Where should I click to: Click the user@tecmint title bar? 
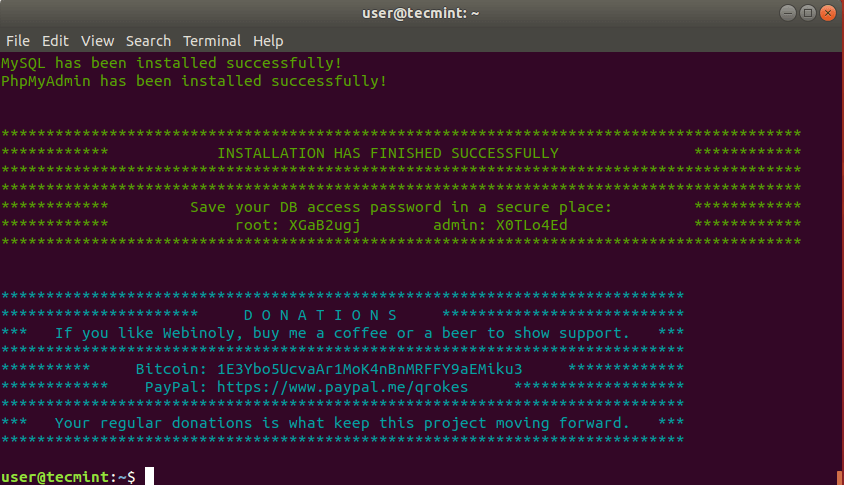pyautogui.click(x=420, y=14)
